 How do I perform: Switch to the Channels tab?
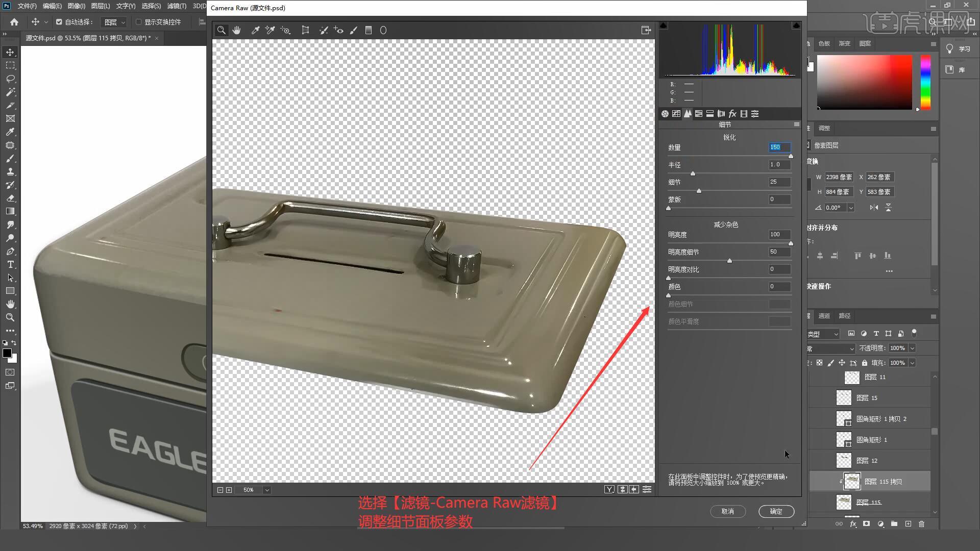click(824, 316)
